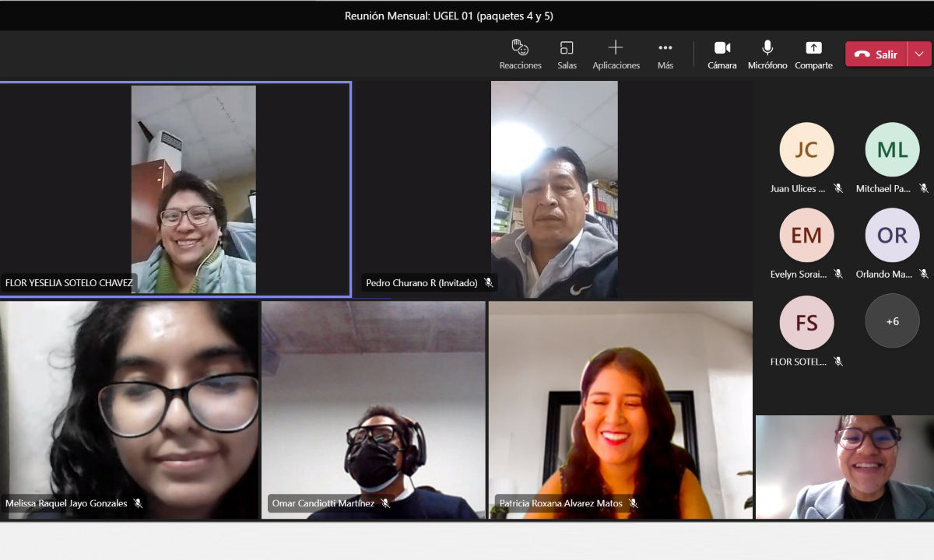Click the name label Pedro Churano R (Invitado)
This screenshot has width=934, height=560.
click(x=422, y=283)
